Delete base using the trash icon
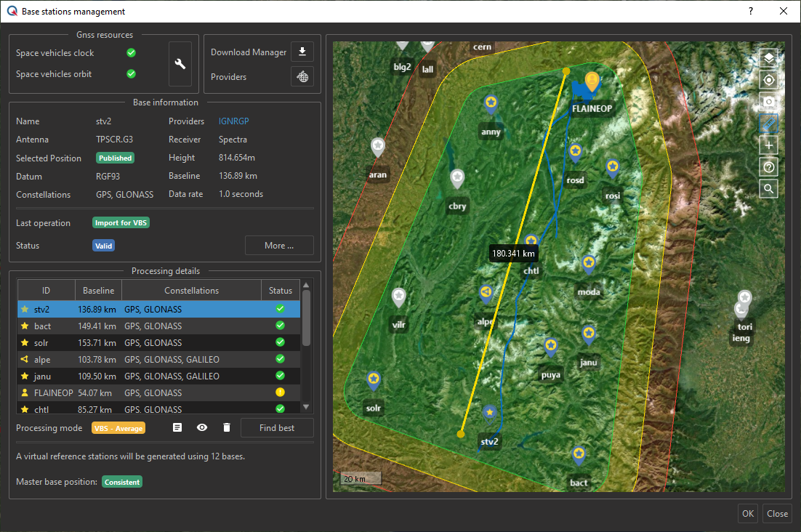This screenshot has width=801, height=532. (x=227, y=428)
